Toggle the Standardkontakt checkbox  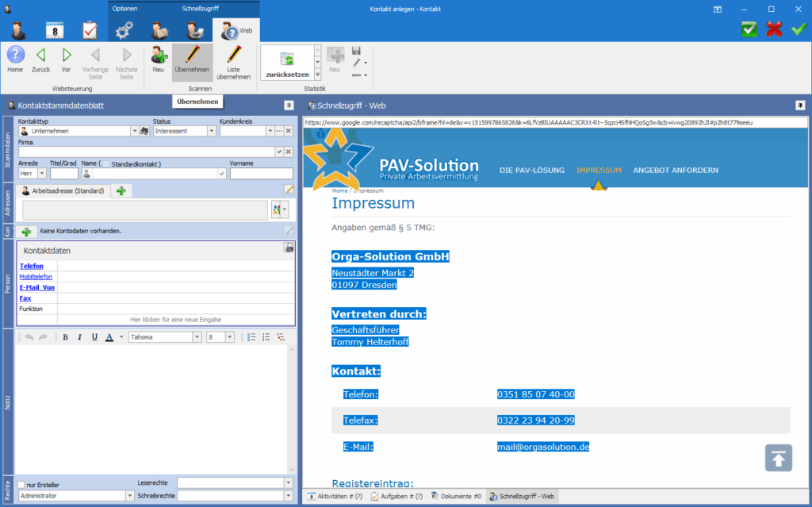coord(107,163)
